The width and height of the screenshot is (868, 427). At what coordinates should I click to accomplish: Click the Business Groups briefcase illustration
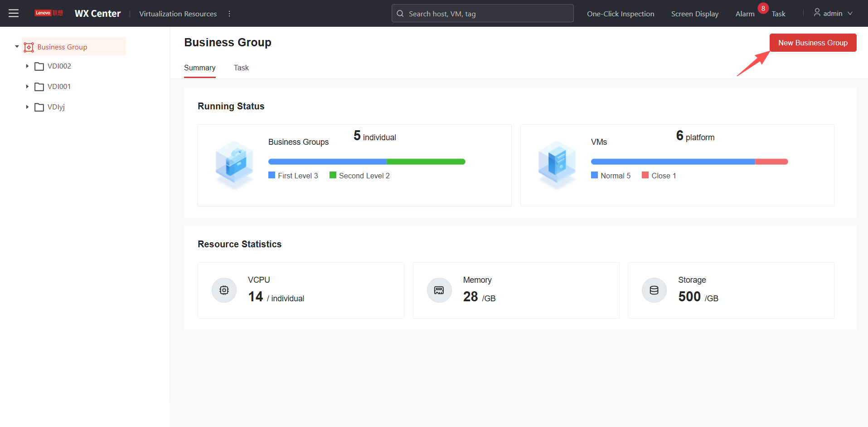click(x=234, y=165)
